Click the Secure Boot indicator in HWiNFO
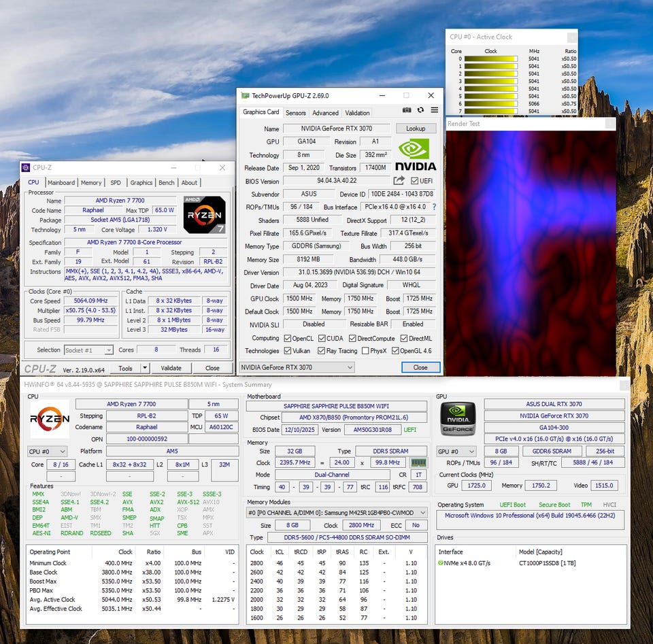The width and height of the screenshot is (653, 644). [554, 505]
